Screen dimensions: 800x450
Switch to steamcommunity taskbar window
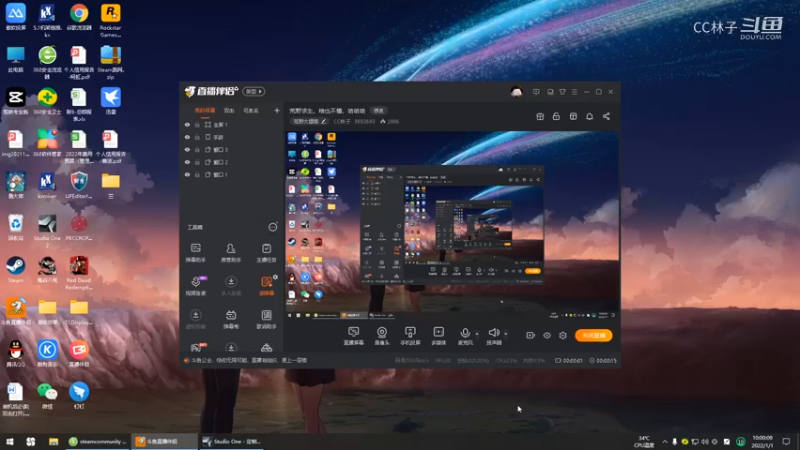pyautogui.click(x=97, y=441)
